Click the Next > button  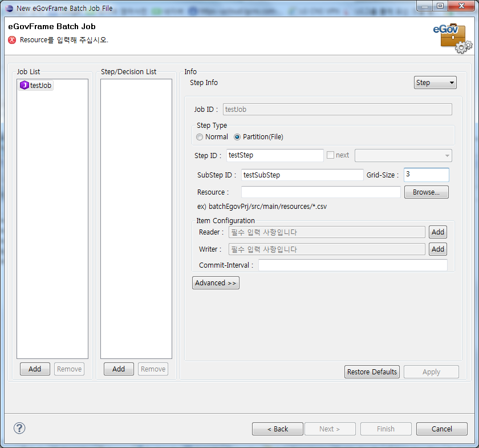point(330,429)
